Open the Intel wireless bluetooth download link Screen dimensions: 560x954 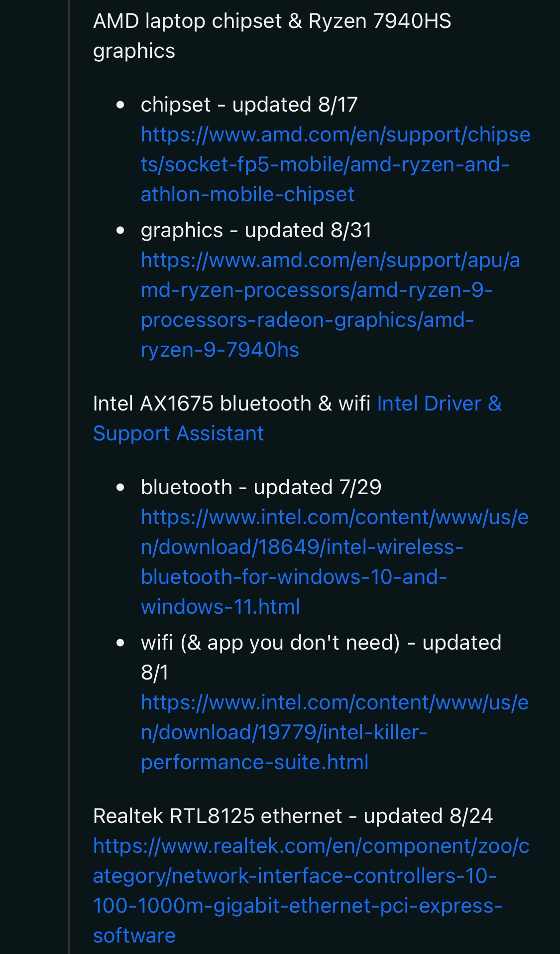[335, 562]
